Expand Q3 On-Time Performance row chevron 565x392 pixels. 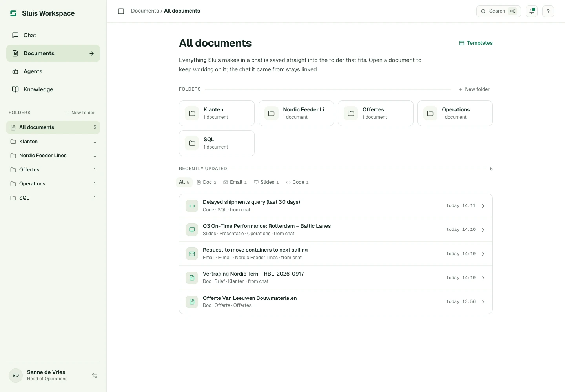pyautogui.click(x=483, y=230)
